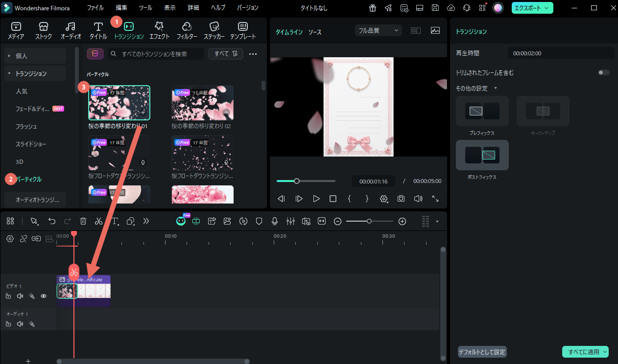Switch to the ソース preview tab
This screenshot has height=364, width=618.
[315, 32]
